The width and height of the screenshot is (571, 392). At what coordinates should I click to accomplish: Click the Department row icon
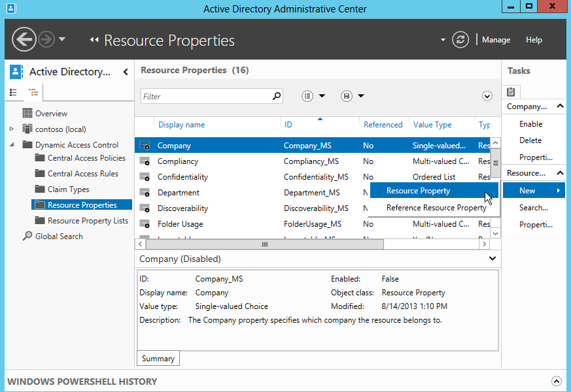(145, 192)
